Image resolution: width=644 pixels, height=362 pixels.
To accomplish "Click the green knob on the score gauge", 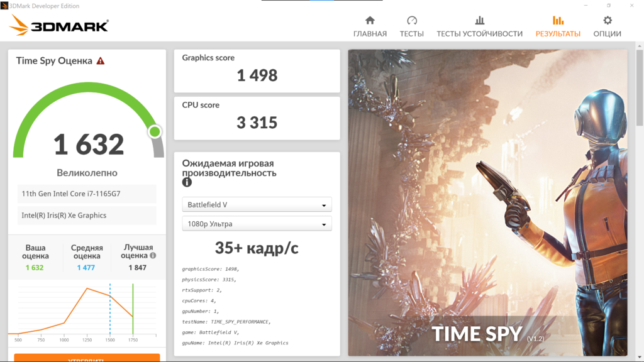I will (155, 131).
